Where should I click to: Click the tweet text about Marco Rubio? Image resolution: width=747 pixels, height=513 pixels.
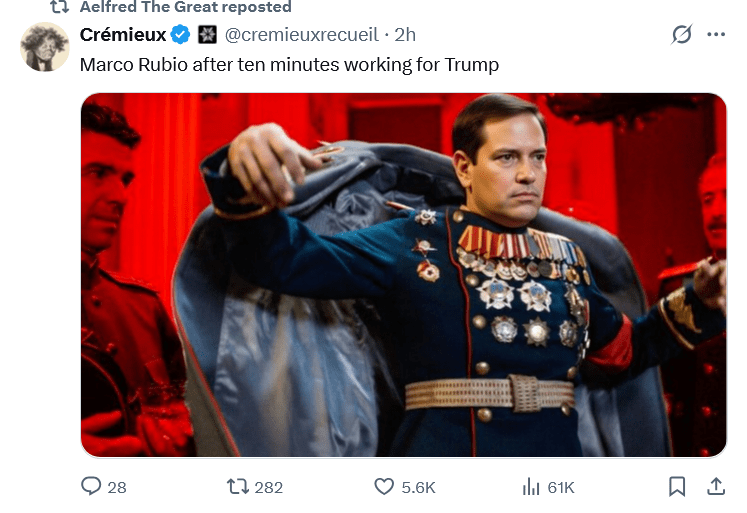coord(289,64)
